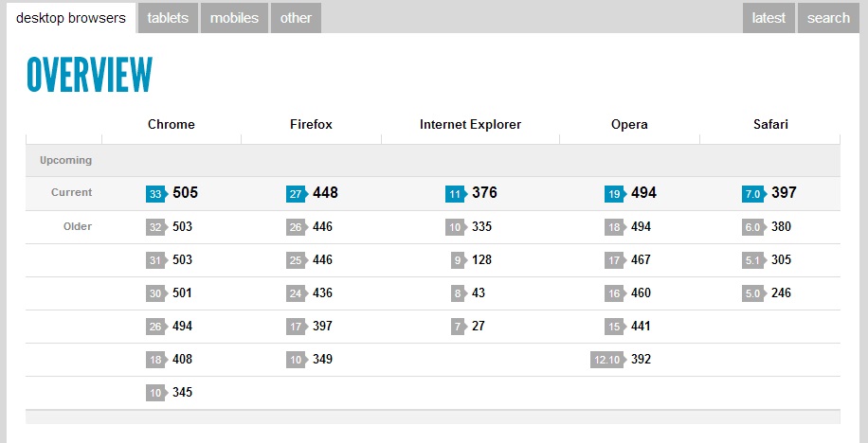Viewport: 868px width, 443px height.
Task: Click score 335 for Internet Explorer 10
Action: pyautogui.click(x=481, y=227)
